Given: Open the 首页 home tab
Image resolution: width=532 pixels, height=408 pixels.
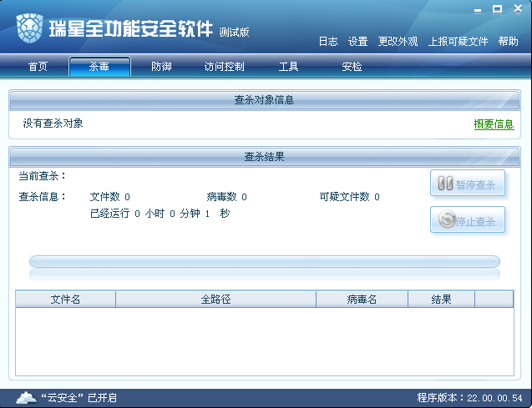Looking at the screenshot, I should click(x=38, y=67).
